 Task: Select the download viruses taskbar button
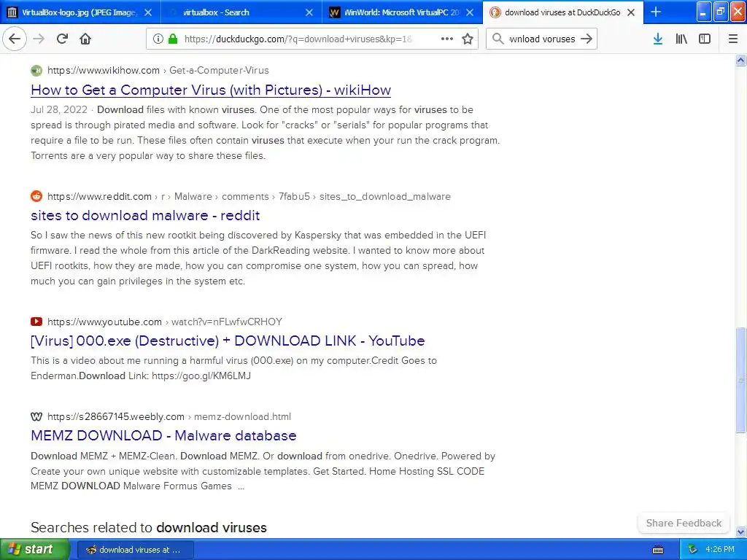click(135, 550)
